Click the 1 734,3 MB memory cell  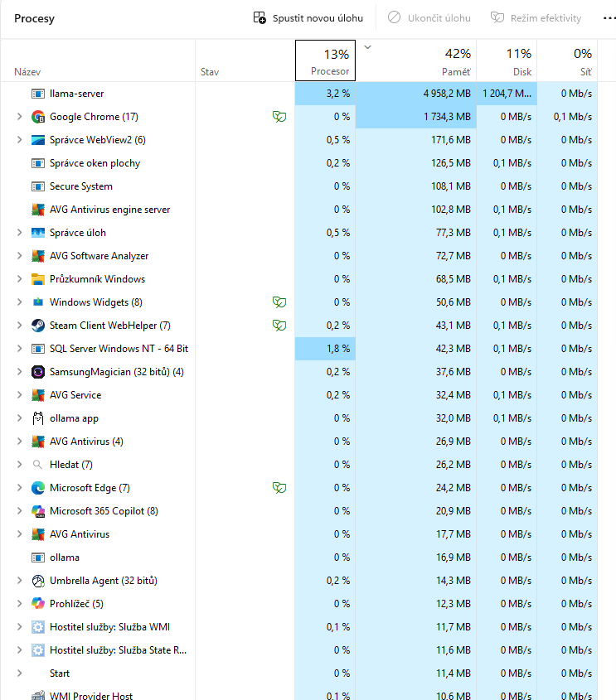tap(416, 117)
